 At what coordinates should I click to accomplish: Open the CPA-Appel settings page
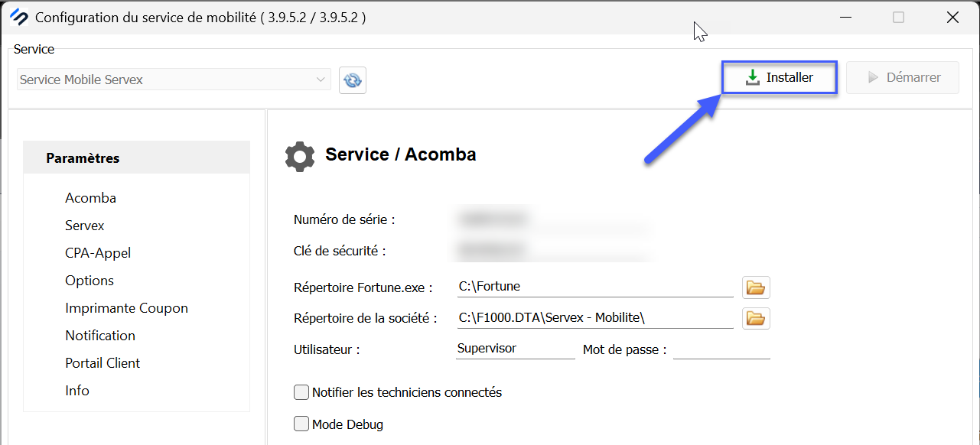[98, 253]
